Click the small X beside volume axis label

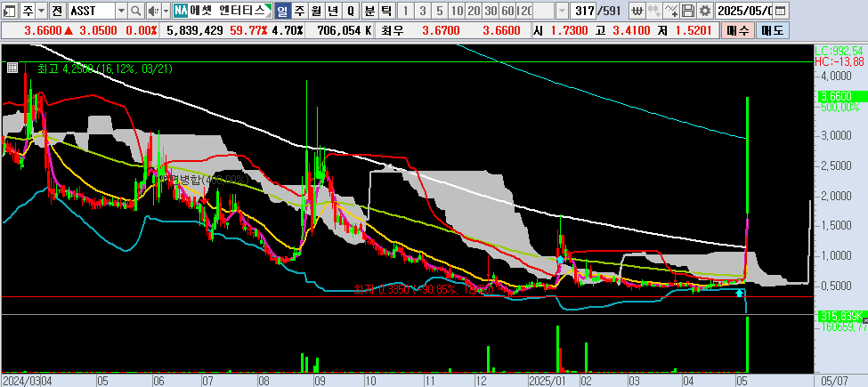click(865, 320)
